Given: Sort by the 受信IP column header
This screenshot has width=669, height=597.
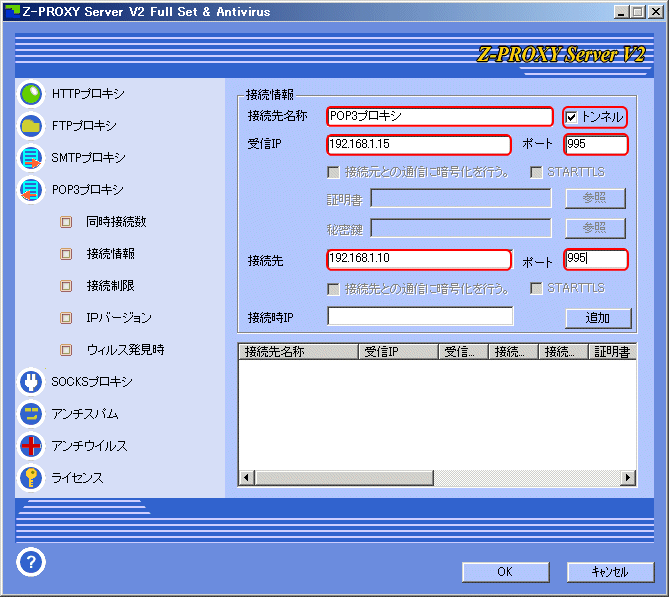Looking at the screenshot, I should pyautogui.click(x=398, y=352).
